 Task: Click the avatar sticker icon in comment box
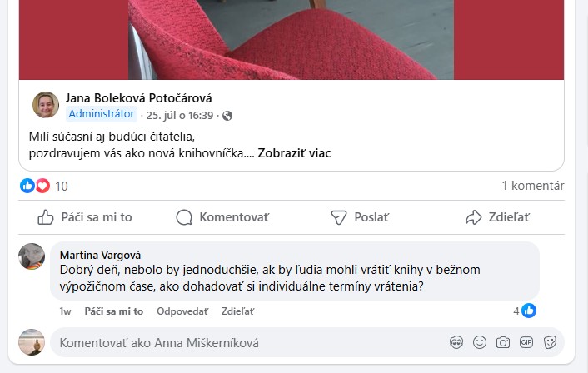pos(456,342)
